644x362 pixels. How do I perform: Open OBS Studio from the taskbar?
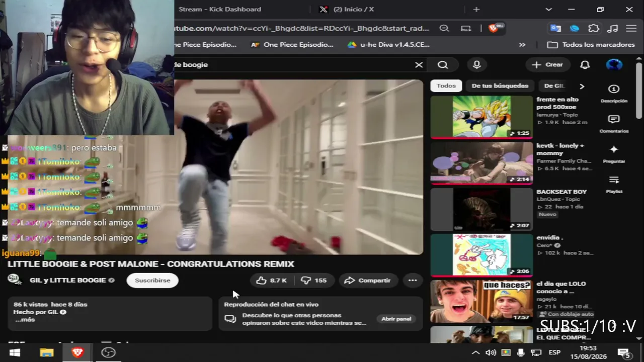click(108, 352)
